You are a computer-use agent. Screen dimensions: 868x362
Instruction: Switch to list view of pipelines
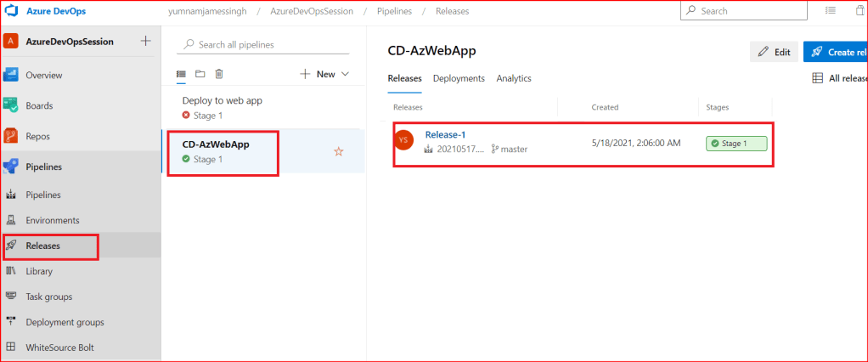[181, 74]
